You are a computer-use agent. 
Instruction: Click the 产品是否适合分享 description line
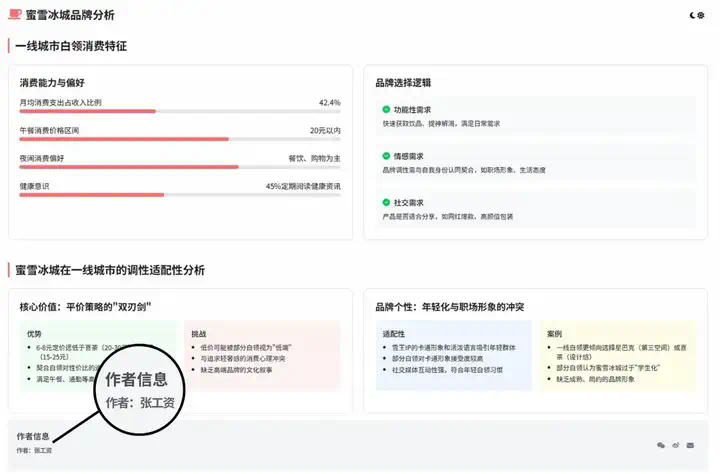(x=448, y=216)
